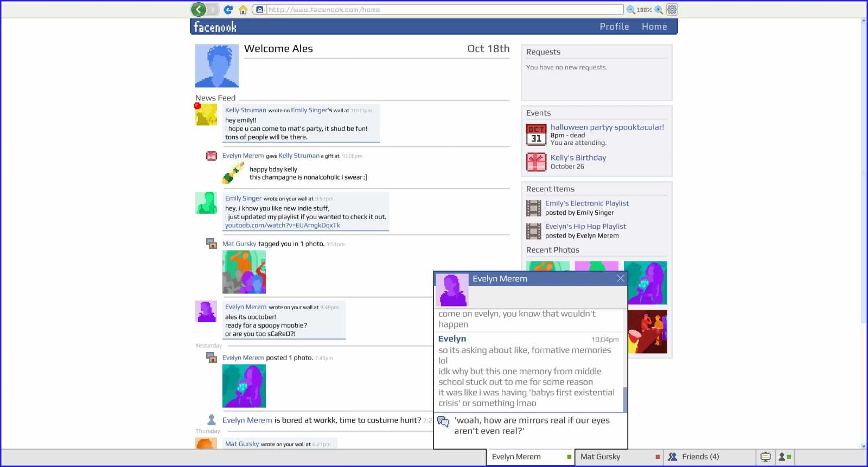Click the monitor chat icon in bottom bar
Viewport: 868px width, 467px height.
[x=765, y=457]
